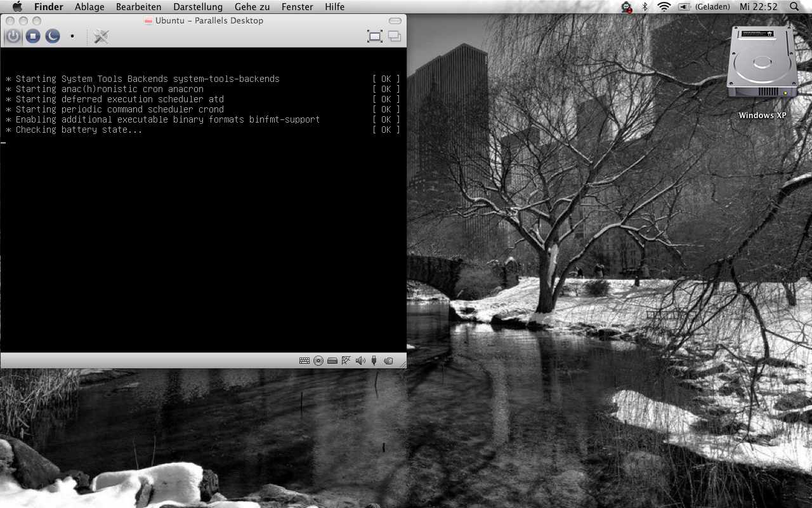Open the CD/DVD drive status icon

[x=318, y=361]
